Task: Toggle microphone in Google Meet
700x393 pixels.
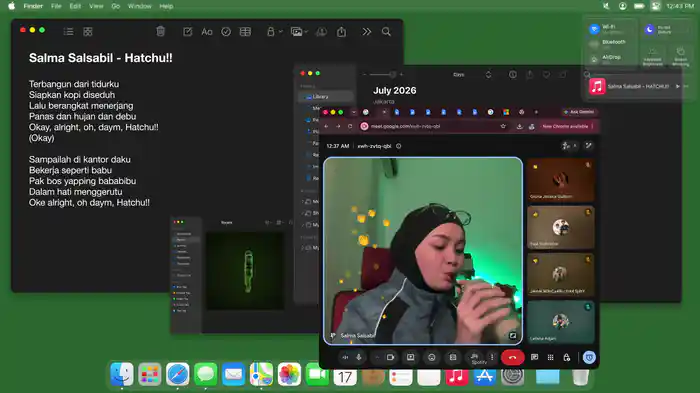Action: click(x=358, y=357)
